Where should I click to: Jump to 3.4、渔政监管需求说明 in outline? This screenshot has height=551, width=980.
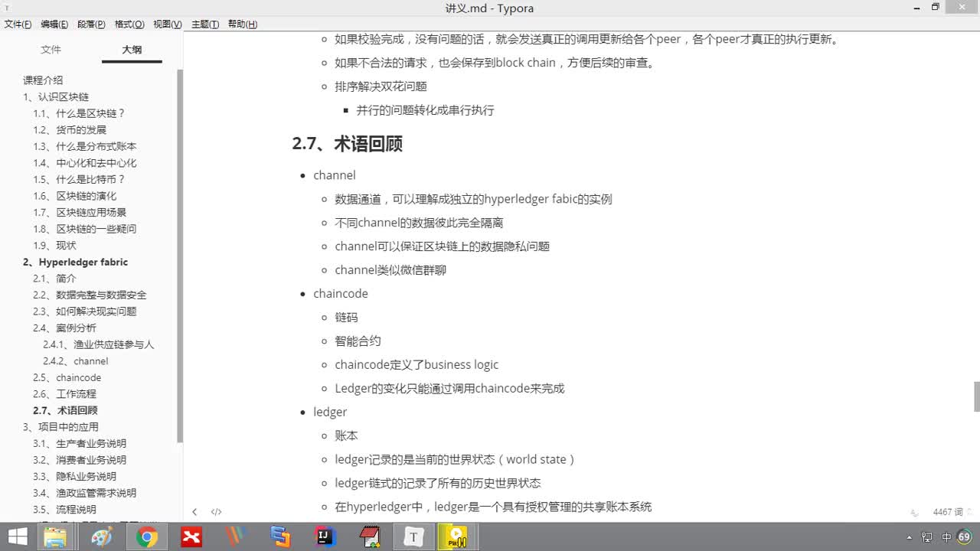point(84,494)
